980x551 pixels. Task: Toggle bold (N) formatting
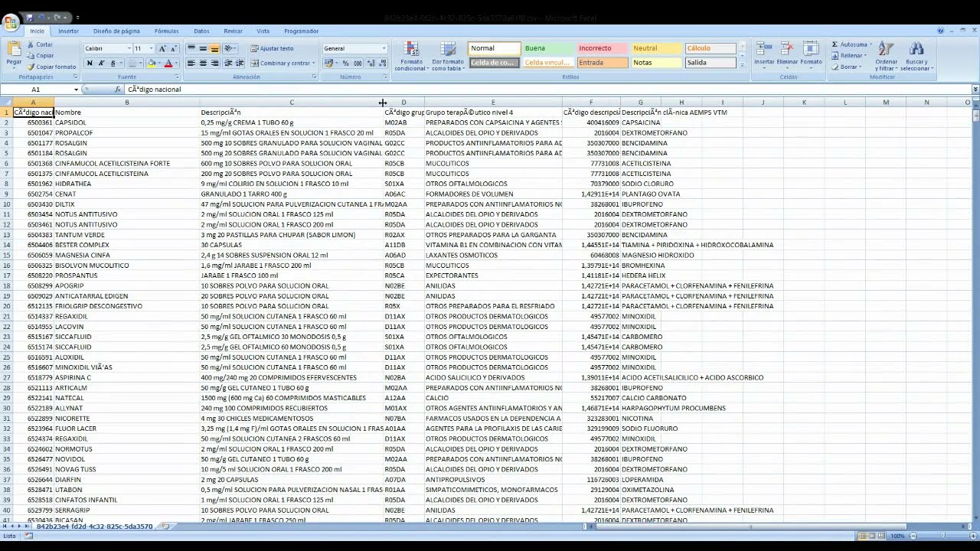pyautogui.click(x=90, y=64)
